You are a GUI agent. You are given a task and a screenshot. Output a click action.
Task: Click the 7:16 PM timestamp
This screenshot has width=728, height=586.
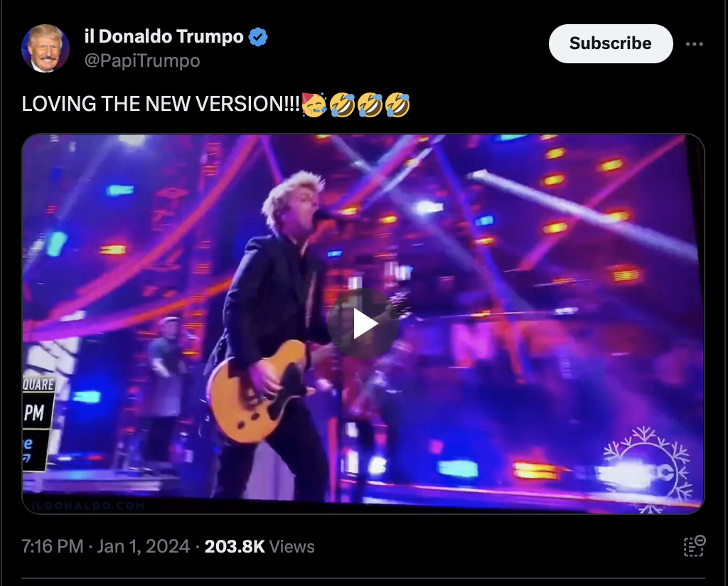coord(53,547)
